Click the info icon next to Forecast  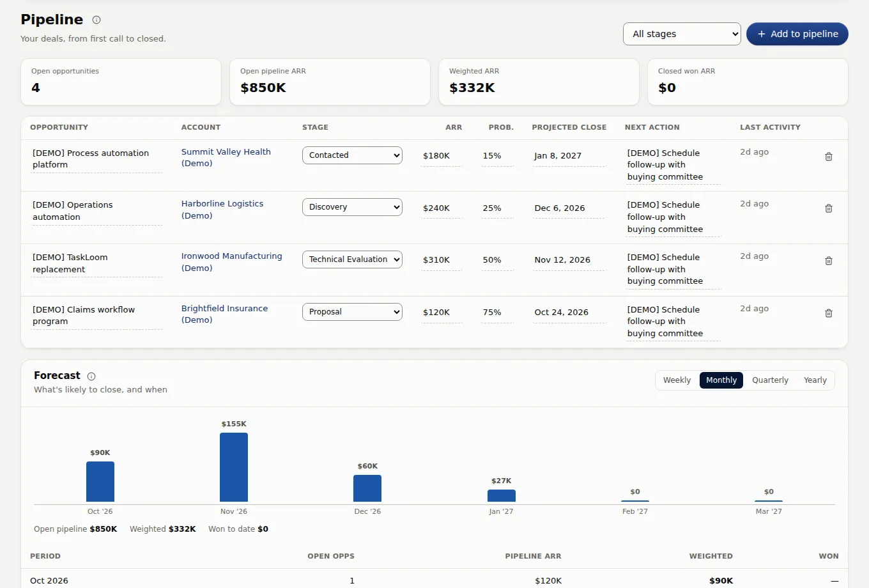pyautogui.click(x=91, y=376)
